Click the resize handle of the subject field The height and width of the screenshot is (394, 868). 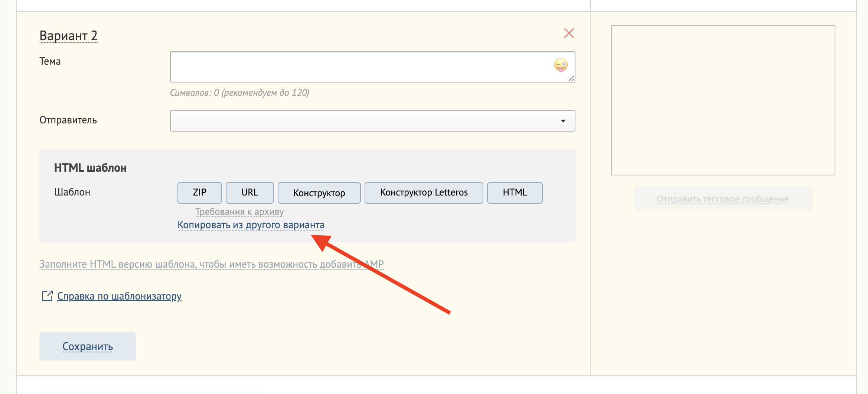(571, 78)
